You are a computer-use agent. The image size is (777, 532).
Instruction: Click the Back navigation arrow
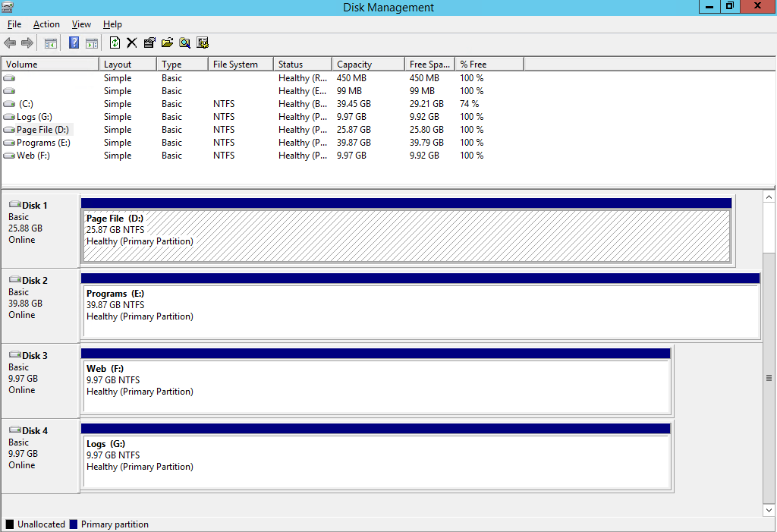[x=9, y=42]
